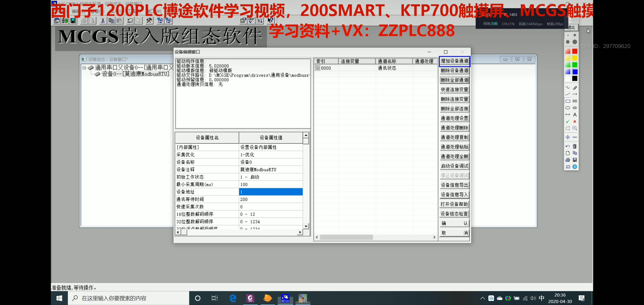Click the real-time database toolbar icon
The width and height of the screenshot is (644, 305).
pos(65,20)
